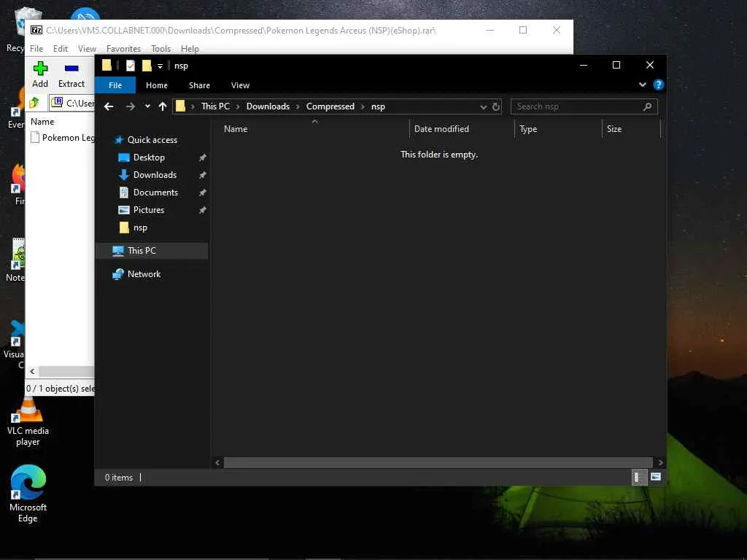Image resolution: width=747 pixels, height=560 pixels.
Task: Click nsp in the address breadcrumb
Action: point(378,106)
